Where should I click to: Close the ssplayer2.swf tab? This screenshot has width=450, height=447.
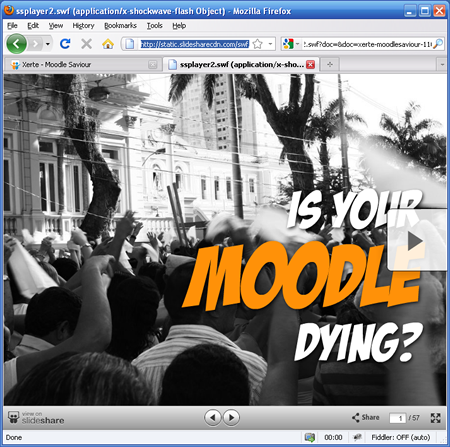(310, 65)
